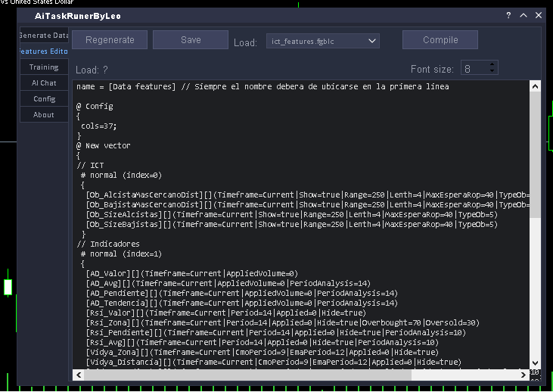Screen dimensions: 553x392
Task: Collapse the panel with the caret icon
Action: pos(523,15)
